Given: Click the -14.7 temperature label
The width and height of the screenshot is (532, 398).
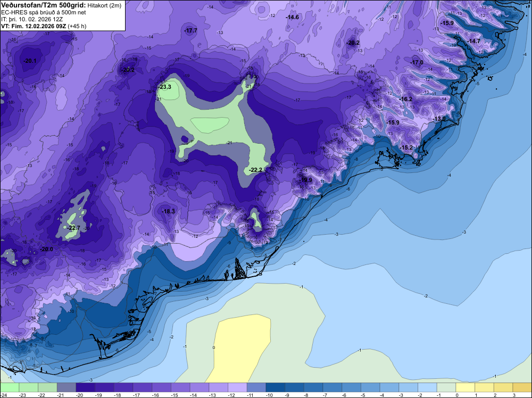Looking at the screenshot, I should tap(473, 41).
